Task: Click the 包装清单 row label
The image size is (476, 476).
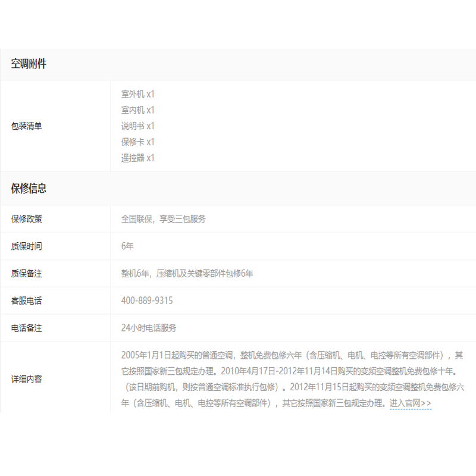Action: point(26,126)
